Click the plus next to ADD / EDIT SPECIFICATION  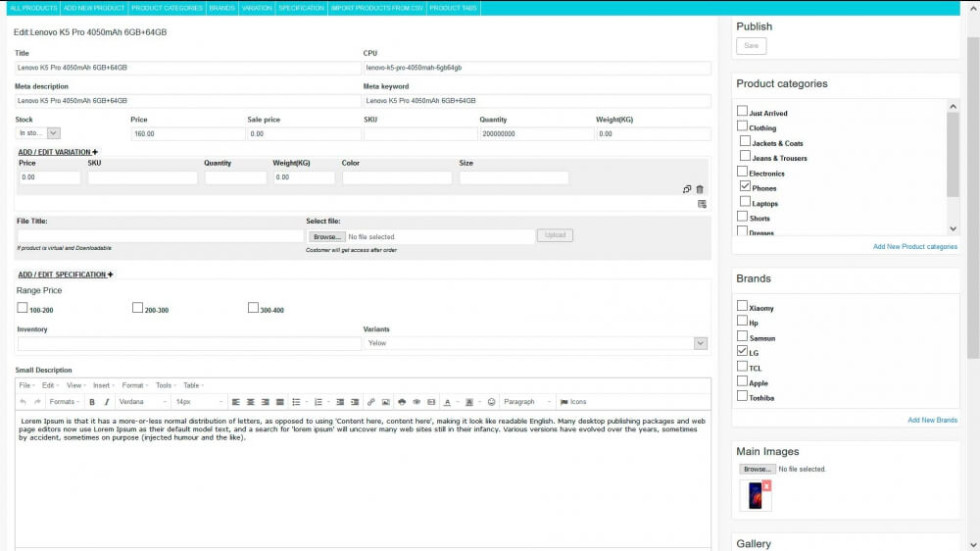(110, 275)
